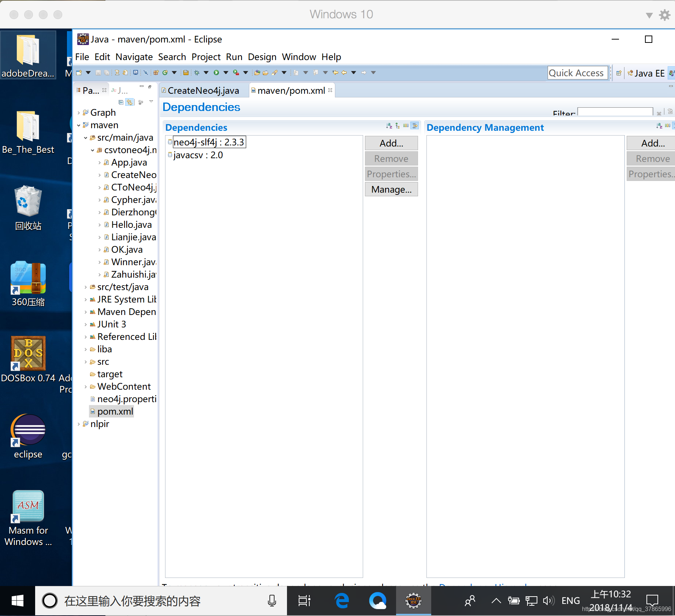Open the Debug dropdown arrow
Viewport: 675px width, 616px height.
coord(206,73)
